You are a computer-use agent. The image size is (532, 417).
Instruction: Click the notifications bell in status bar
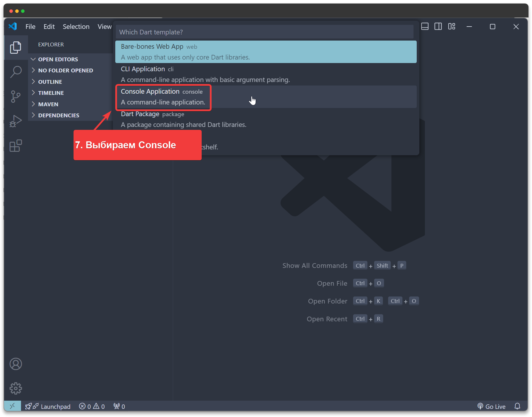click(517, 406)
